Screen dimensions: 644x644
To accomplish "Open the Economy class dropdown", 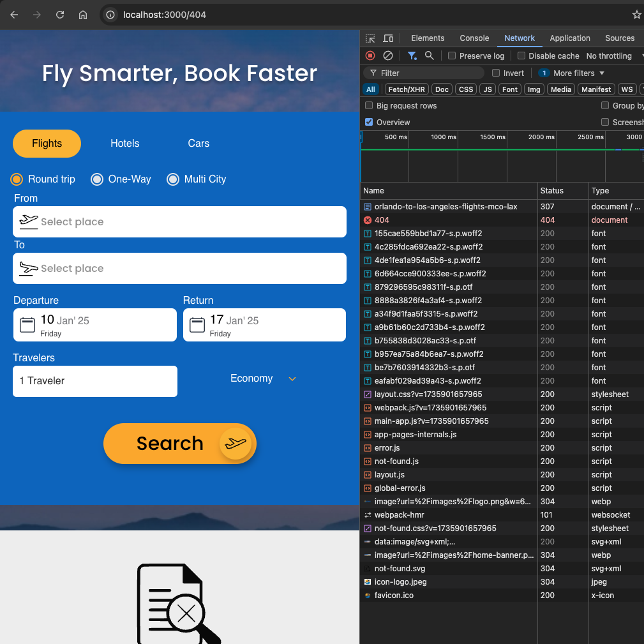I will point(263,378).
